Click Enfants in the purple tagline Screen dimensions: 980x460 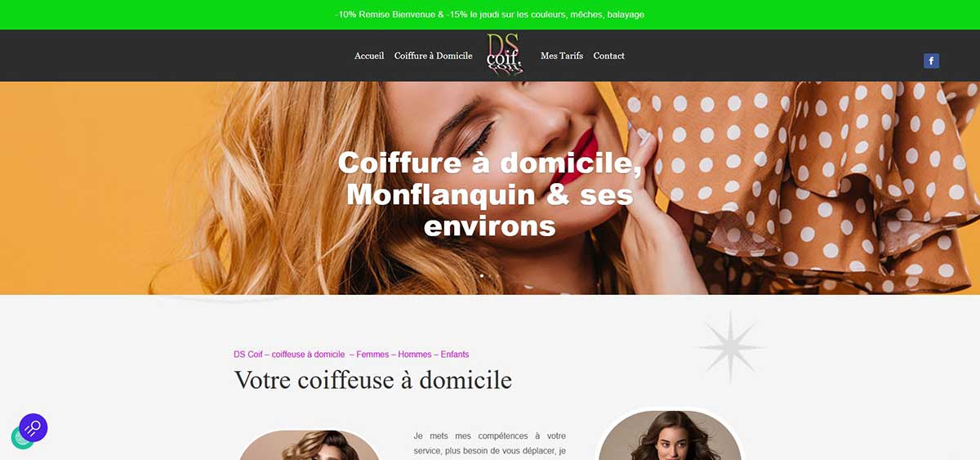point(455,355)
